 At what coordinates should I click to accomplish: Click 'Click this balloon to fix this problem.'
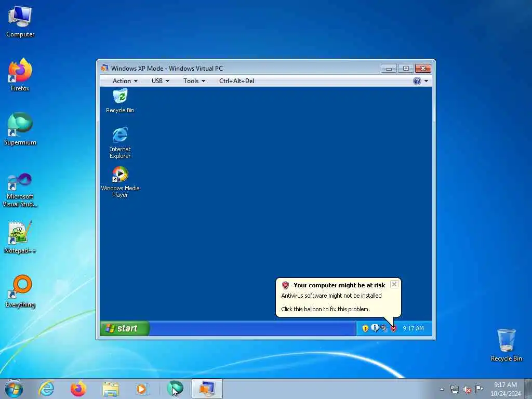tap(325, 309)
